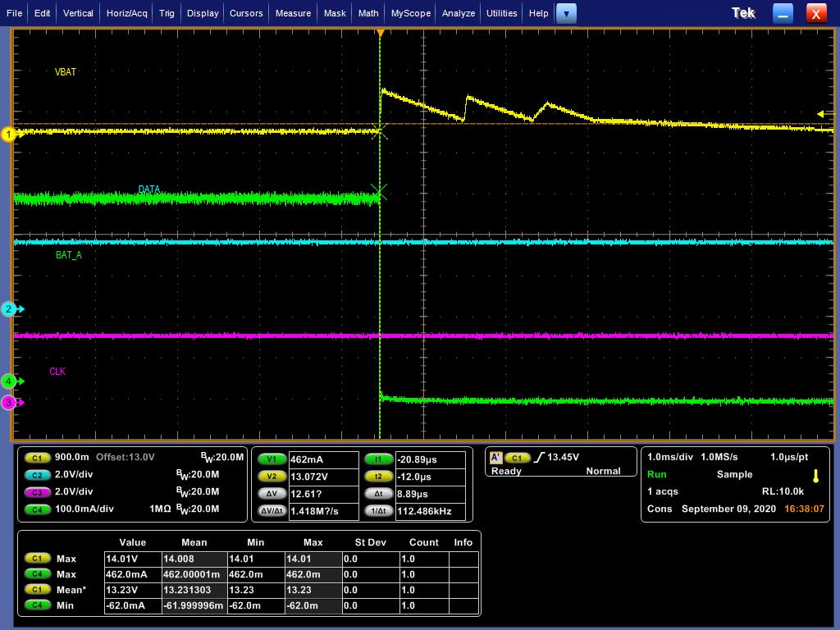The image size is (840, 630).
Task: Click the V1 cursor readout badge
Action: pyautogui.click(x=271, y=459)
